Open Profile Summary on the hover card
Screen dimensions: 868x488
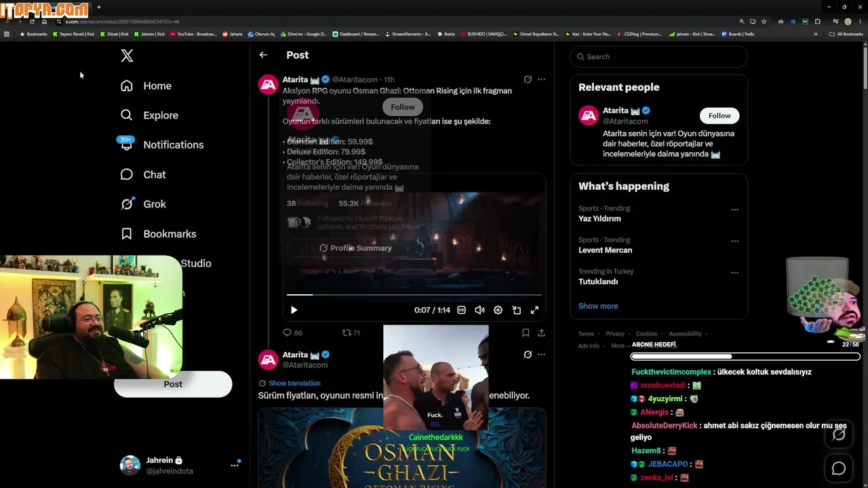pos(355,248)
